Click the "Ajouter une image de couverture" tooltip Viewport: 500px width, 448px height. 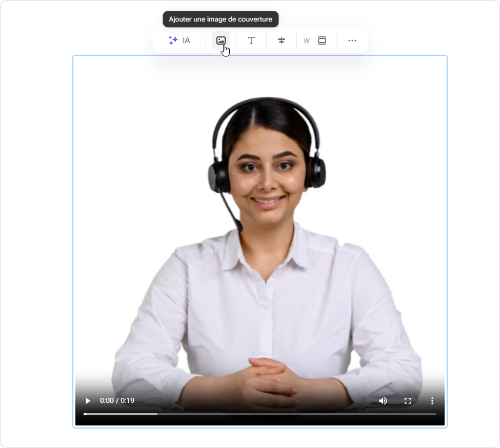[x=221, y=19]
